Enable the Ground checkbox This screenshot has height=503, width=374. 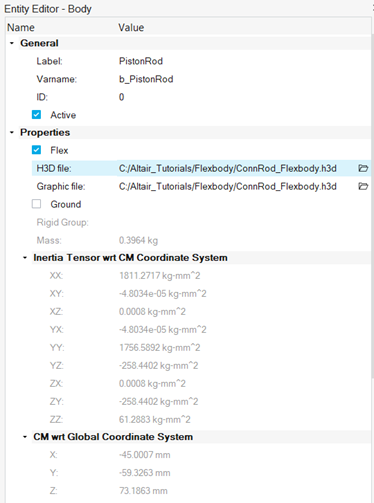[36, 204]
